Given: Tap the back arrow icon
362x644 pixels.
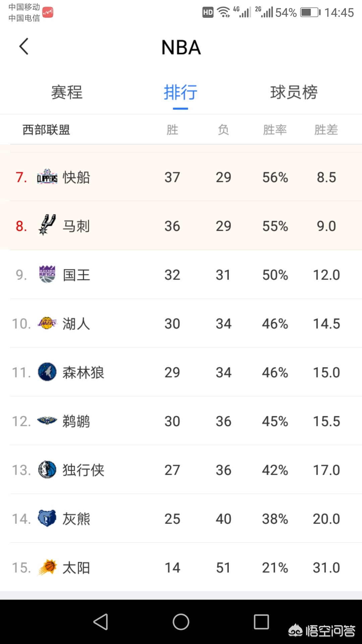Looking at the screenshot, I should 24,47.
